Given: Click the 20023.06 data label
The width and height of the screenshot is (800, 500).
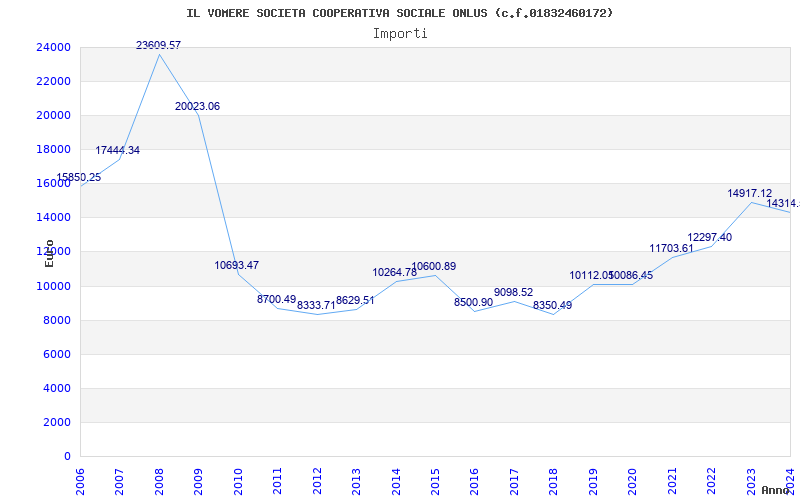Looking at the screenshot, I should click(197, 107).
